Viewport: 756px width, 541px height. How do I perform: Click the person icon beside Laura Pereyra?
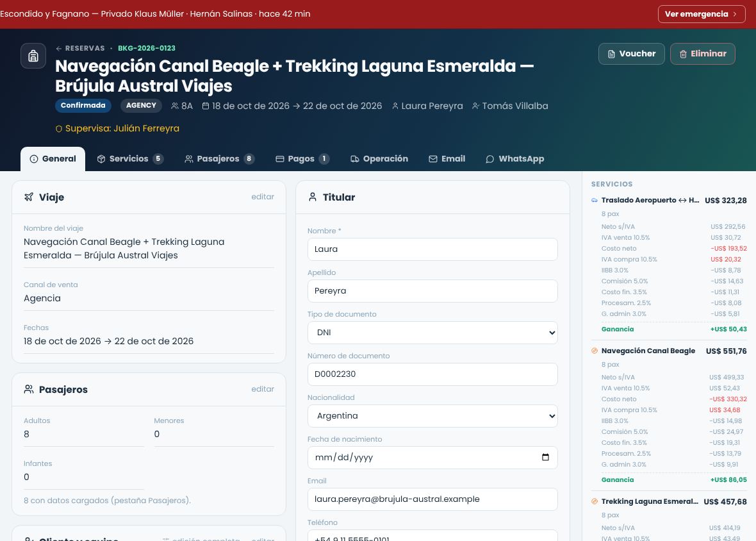point(395,106)
